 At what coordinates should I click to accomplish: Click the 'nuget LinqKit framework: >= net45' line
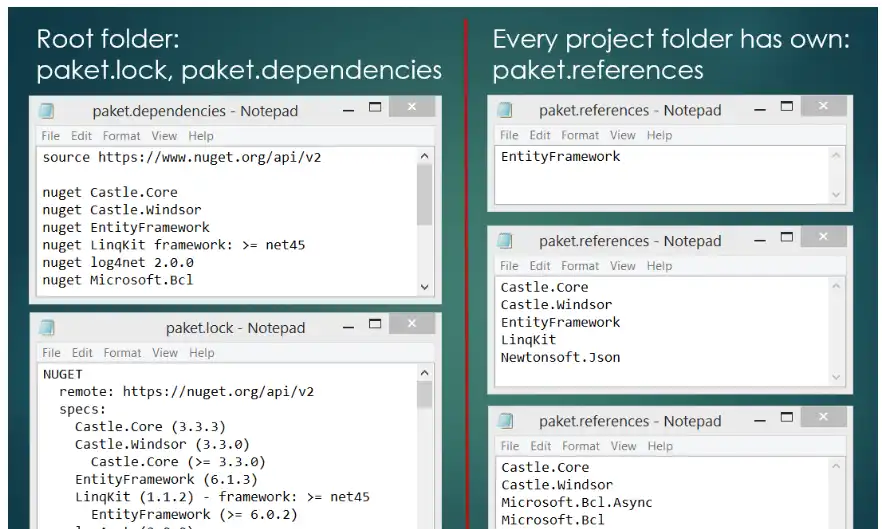(174, 245)
